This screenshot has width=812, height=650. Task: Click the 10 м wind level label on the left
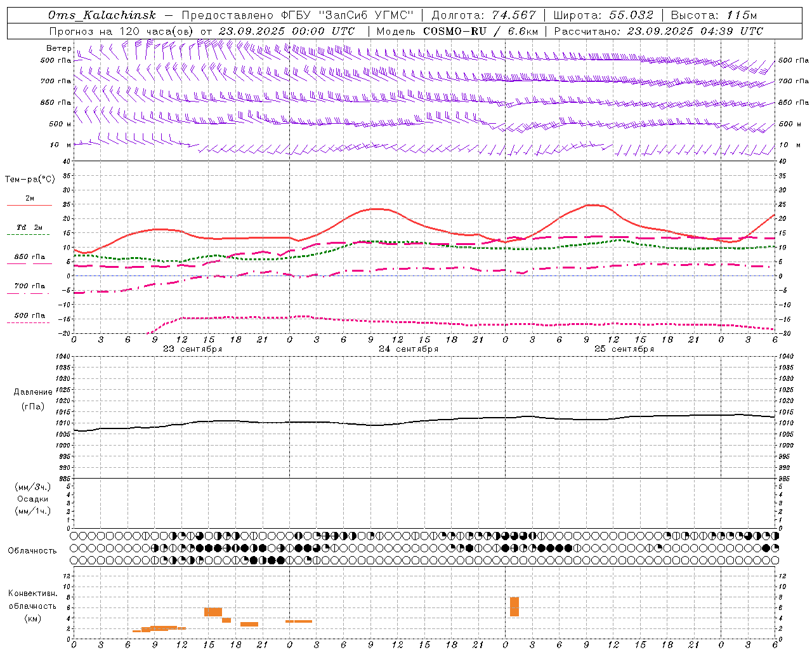pyautogui.click(x=61, y=145)
